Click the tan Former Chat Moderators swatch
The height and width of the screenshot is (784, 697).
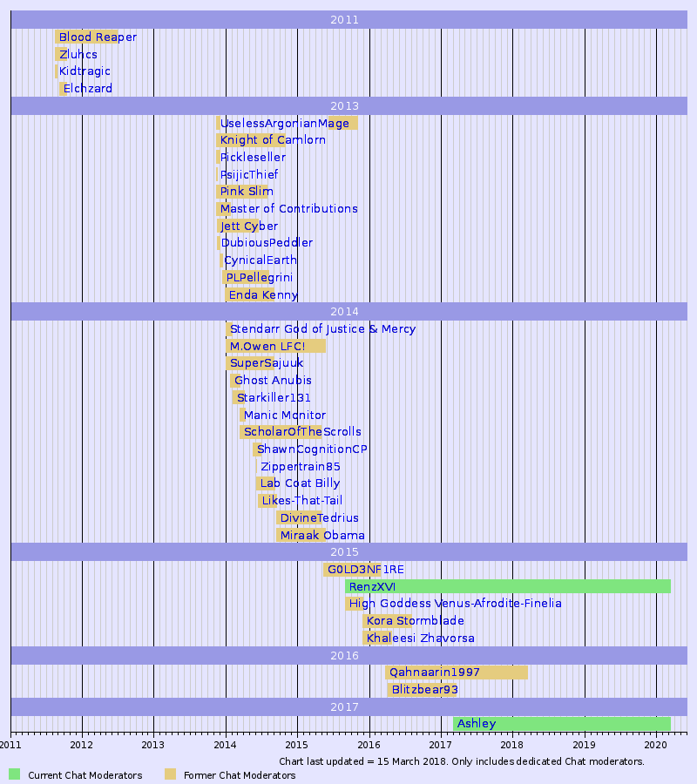[168, 773]
